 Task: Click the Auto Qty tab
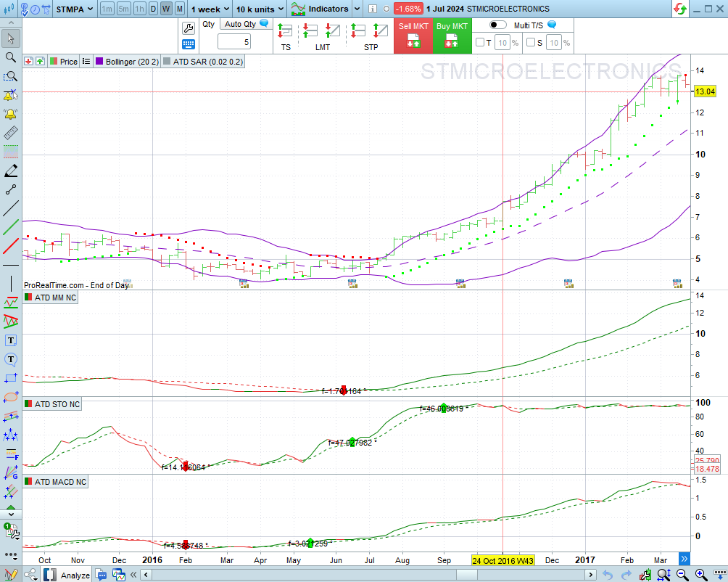(x=246, y=24)
